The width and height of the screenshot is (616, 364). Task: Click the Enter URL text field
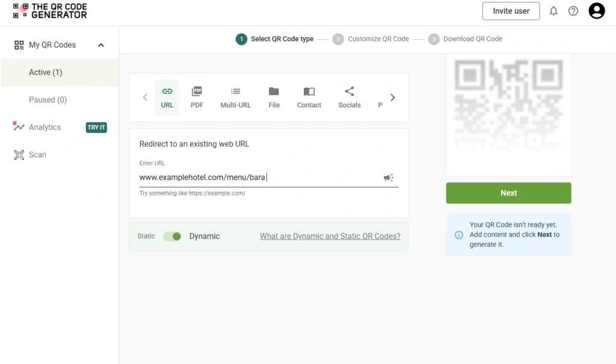(259, 177)
